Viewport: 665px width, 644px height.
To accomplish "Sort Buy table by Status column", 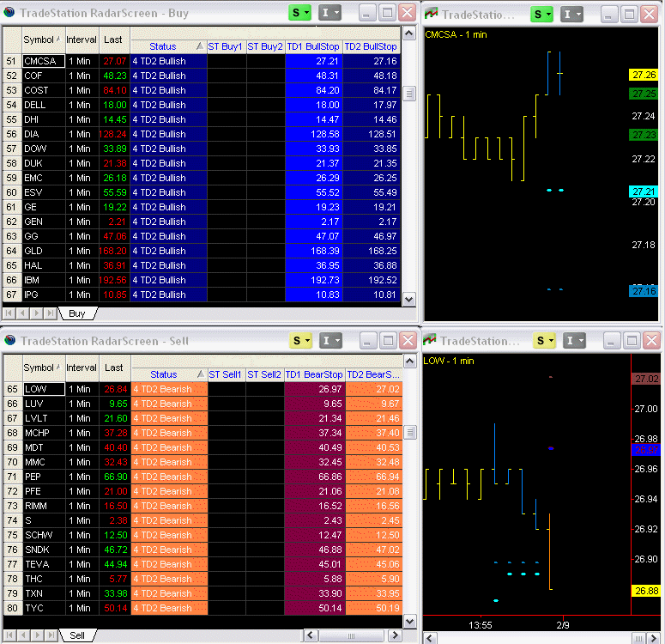I will coord(168,46).
